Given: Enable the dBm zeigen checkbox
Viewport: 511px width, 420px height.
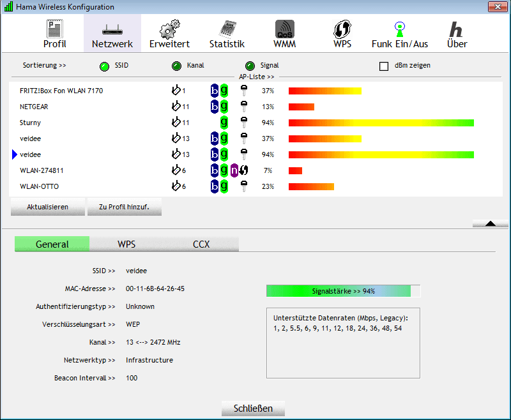Looking at the screenshot, I should (384, 66).
